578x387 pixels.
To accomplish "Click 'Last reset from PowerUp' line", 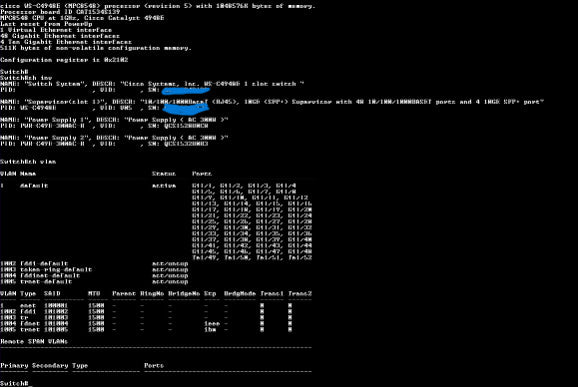I will [46, 24].
